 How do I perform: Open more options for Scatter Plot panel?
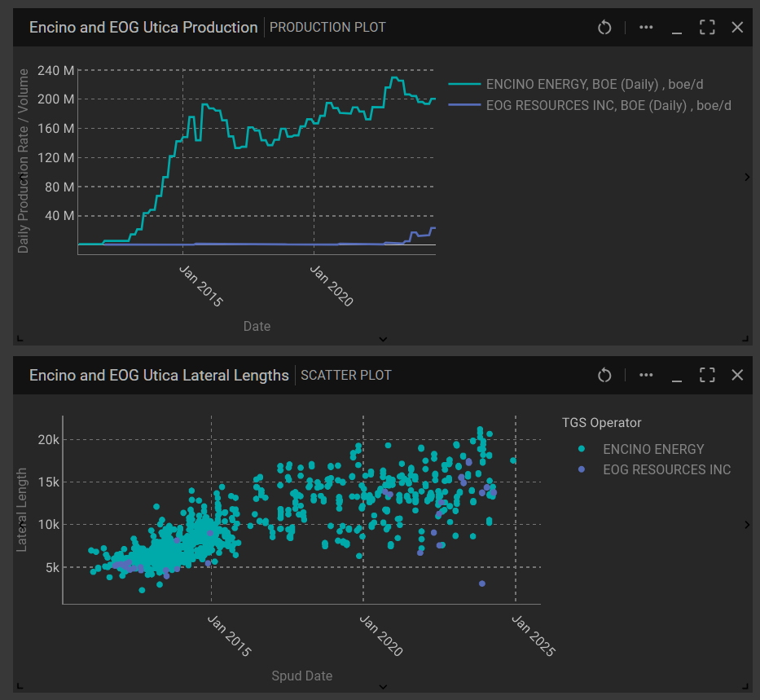tap(646, 375)
